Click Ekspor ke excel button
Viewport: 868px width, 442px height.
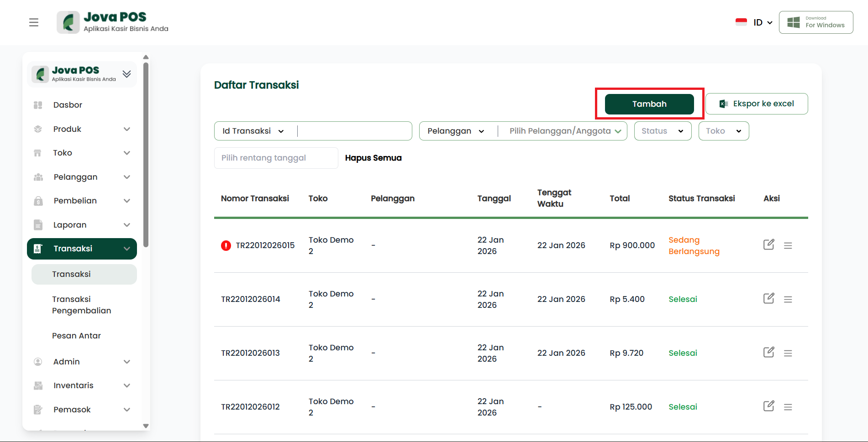click(756, 104)
